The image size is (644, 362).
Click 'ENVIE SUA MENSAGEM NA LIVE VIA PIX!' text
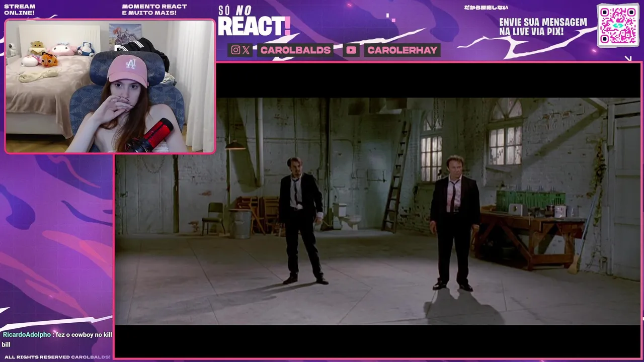pyautogui.click(x=543, y=27)
